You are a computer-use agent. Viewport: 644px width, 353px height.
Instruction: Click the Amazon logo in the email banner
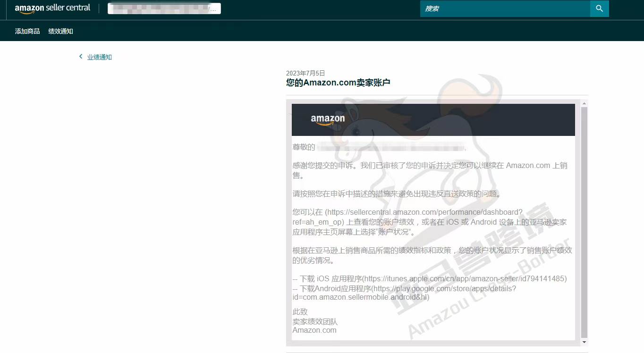pyautogui.click(x=328, y=120)
